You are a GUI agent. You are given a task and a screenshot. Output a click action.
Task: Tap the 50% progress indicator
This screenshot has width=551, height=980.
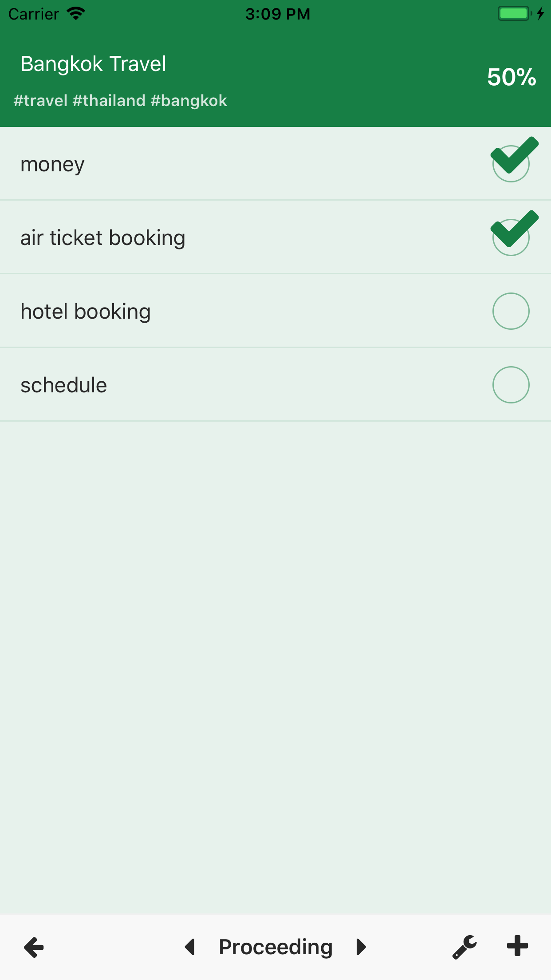pos(512,77)
